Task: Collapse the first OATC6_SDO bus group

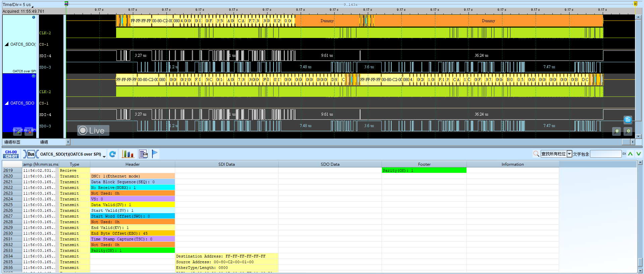Action: (x=7, y=44)
